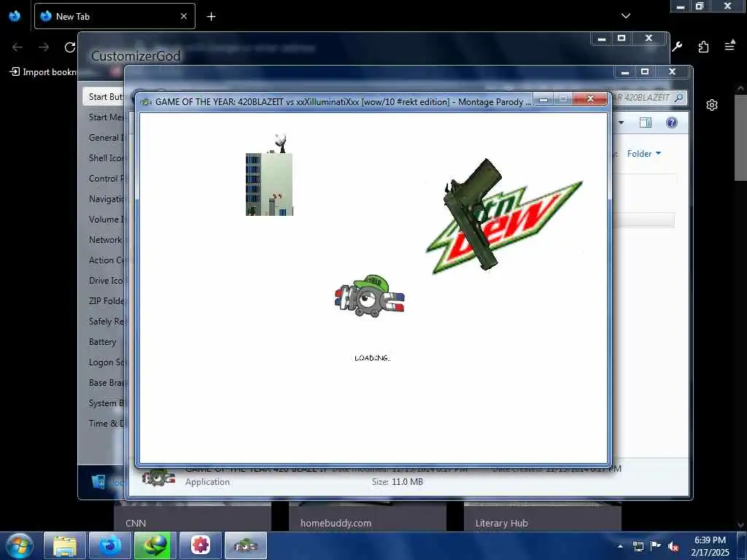Open the pink flower app in taskbar

(x=201, y=545)
